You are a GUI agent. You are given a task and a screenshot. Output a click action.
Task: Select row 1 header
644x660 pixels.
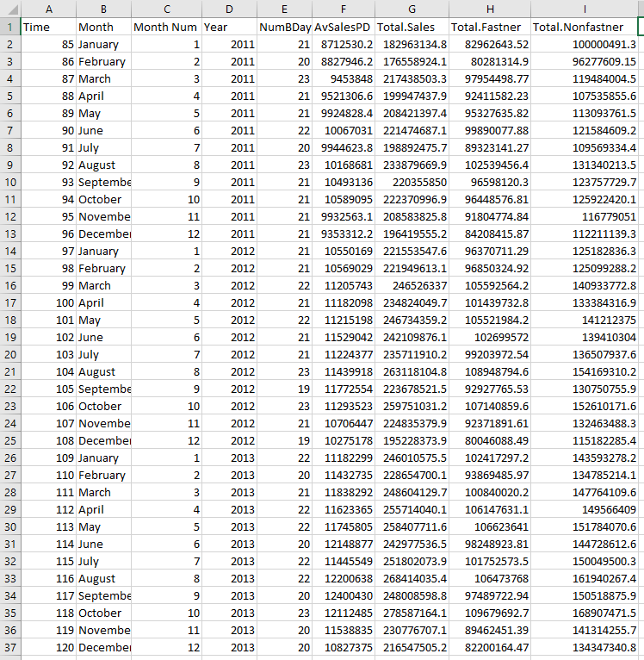(x=10, y=27)
